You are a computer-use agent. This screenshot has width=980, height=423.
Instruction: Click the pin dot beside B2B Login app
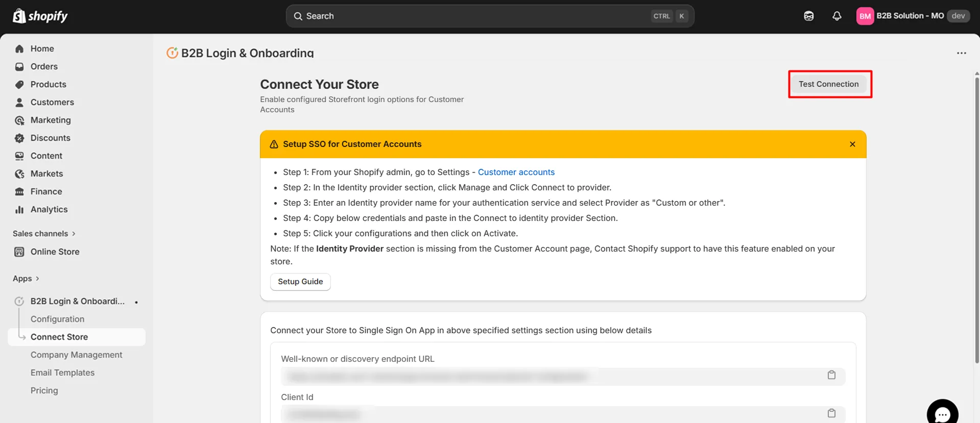136,303
